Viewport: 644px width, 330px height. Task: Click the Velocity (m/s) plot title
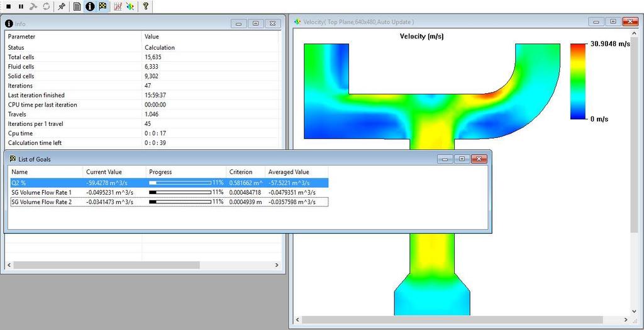tap(422, 36)
